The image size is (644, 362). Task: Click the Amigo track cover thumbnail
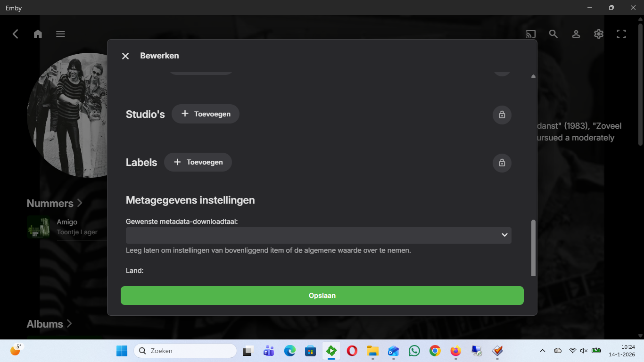[x=39, y=227]
